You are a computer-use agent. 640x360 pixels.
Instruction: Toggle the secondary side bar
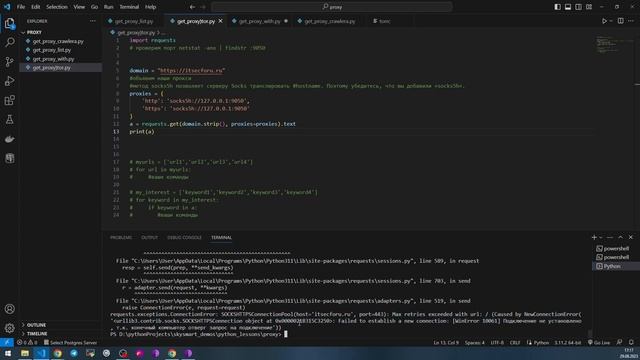click(578, 7)
